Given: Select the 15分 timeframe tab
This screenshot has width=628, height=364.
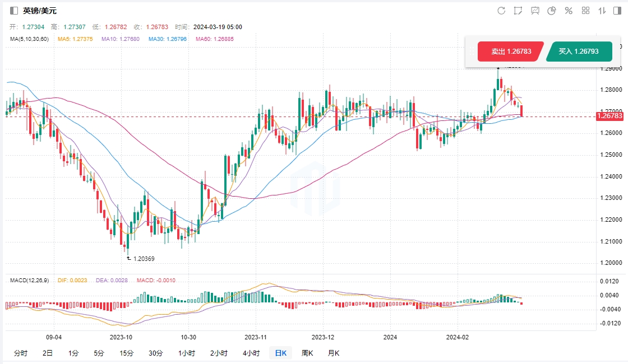Looking at the screenshot, I should tap(127, 353).
